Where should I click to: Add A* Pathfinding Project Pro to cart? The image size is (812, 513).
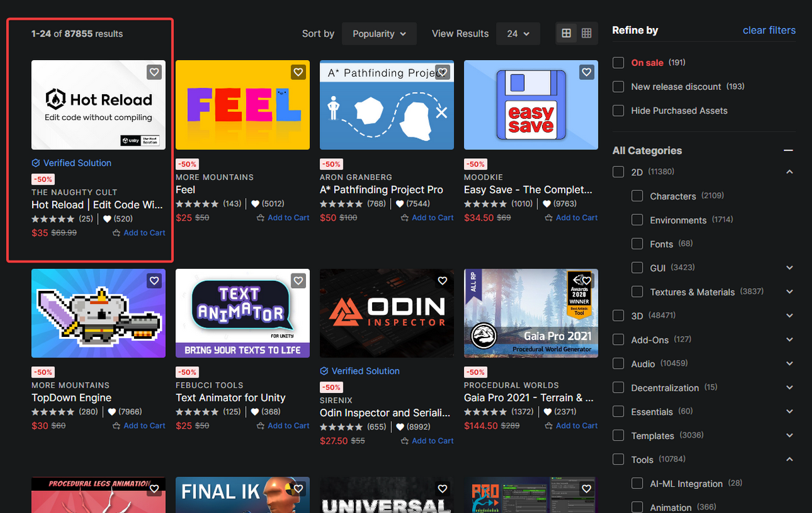(x=427, y=217)
